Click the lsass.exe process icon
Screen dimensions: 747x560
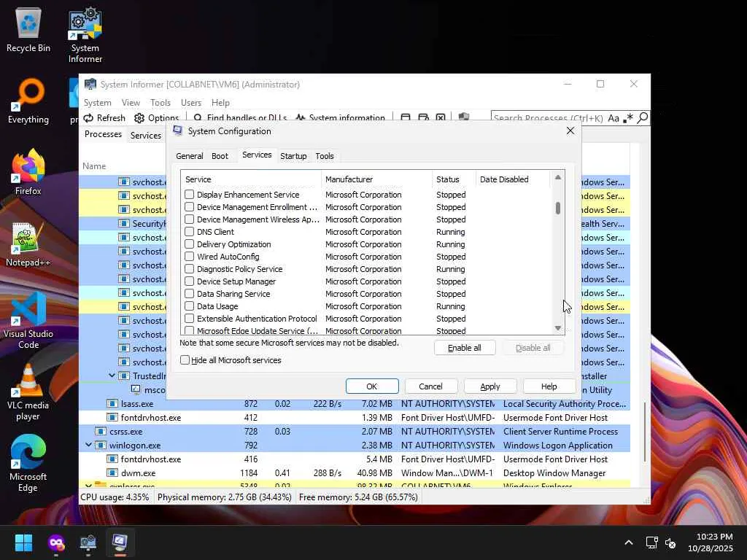tap(112, 404)
